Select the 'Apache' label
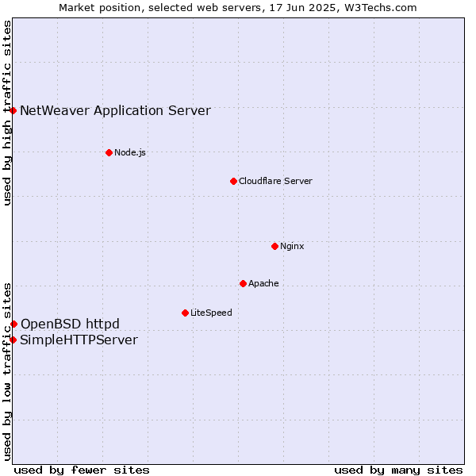 pyautogui.click(x=263, y=283)
